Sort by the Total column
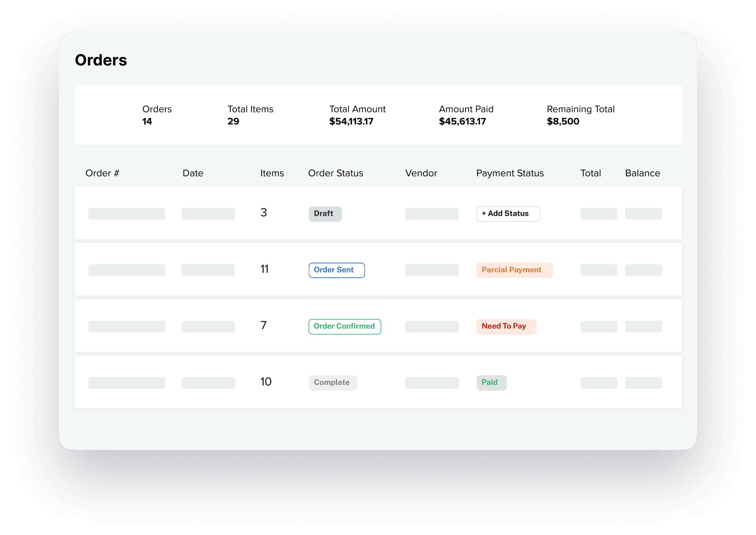 [x=590, y=173]
